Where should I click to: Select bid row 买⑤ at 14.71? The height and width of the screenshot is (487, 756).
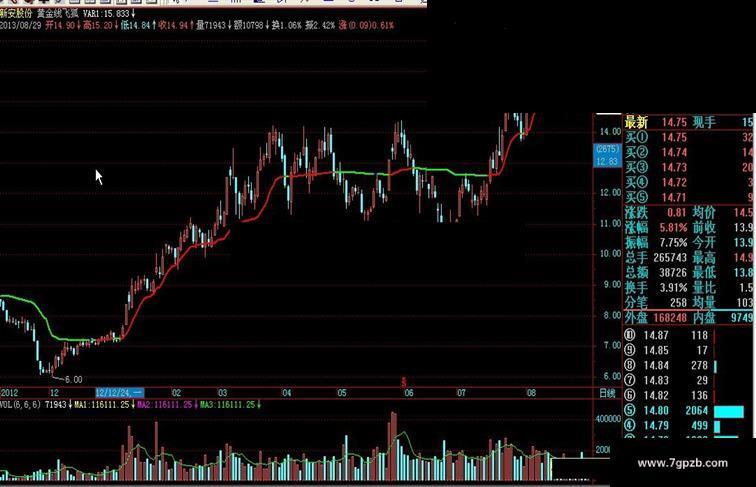pos(689,197)
